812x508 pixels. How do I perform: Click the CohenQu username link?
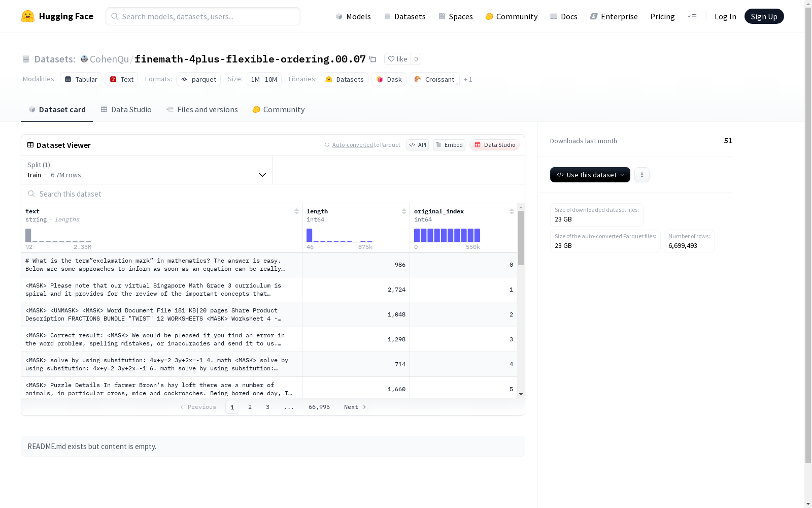pyautogui.click(x=109, y=59)
